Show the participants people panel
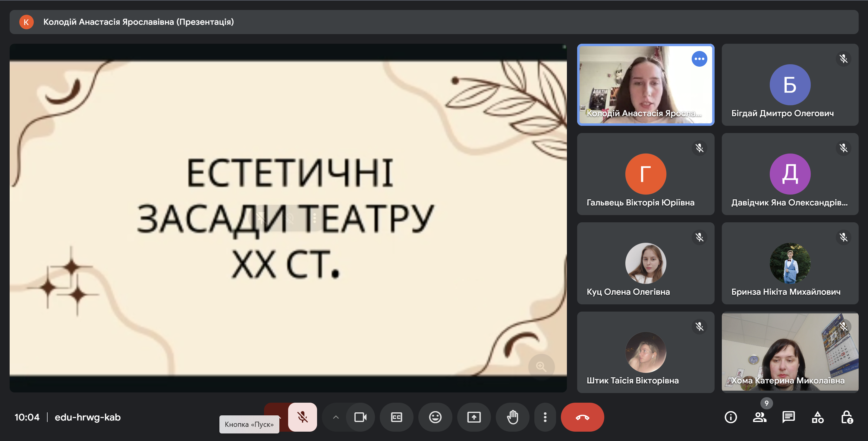868x441 pixels. (759, 417)
